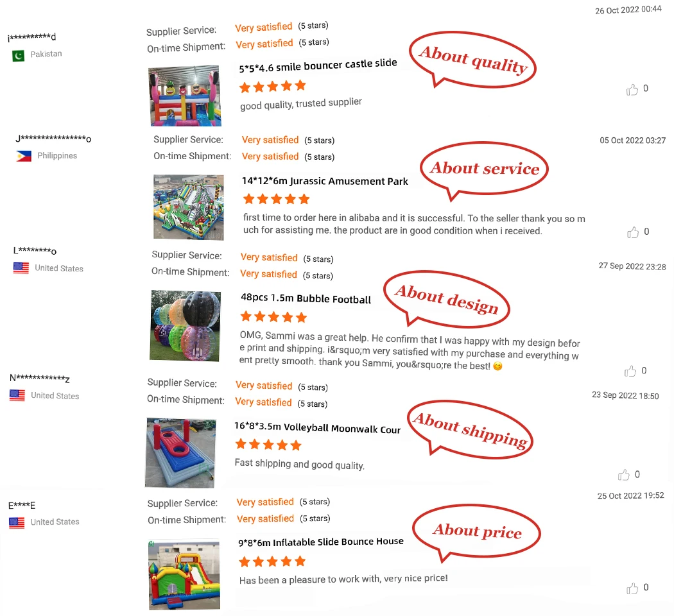The image size is (674, 616).
Task: Click thumbs-up on Jurassic Amusement Park review
Action: point(633,232)
